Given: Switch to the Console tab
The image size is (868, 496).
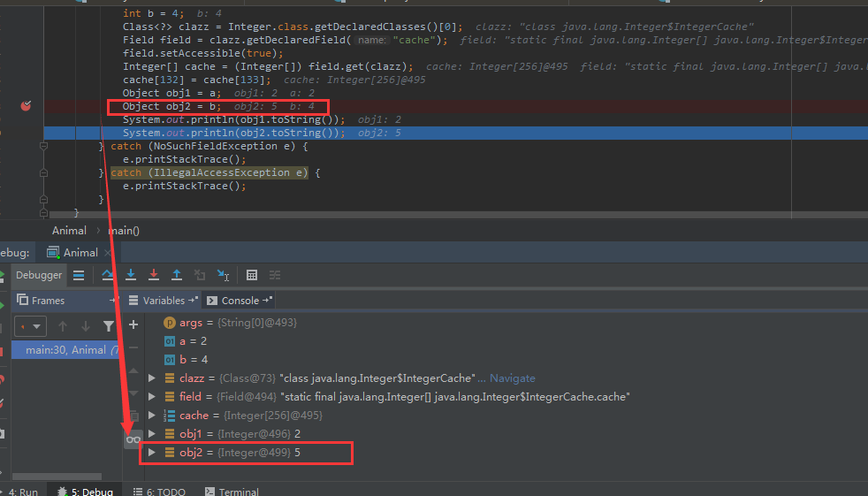Looking at the screenshot, I should [x=240, y=301].
